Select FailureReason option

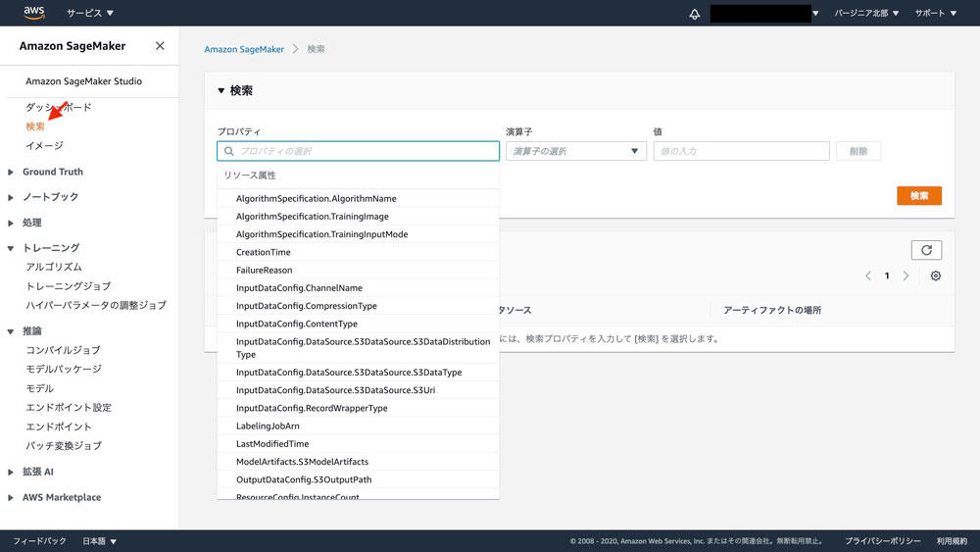coord(358,270)
